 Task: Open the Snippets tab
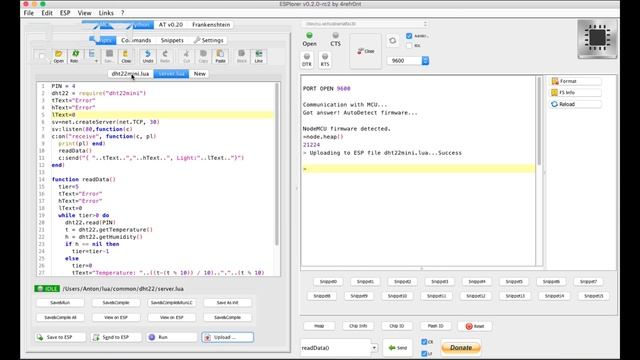pos(172,40)
